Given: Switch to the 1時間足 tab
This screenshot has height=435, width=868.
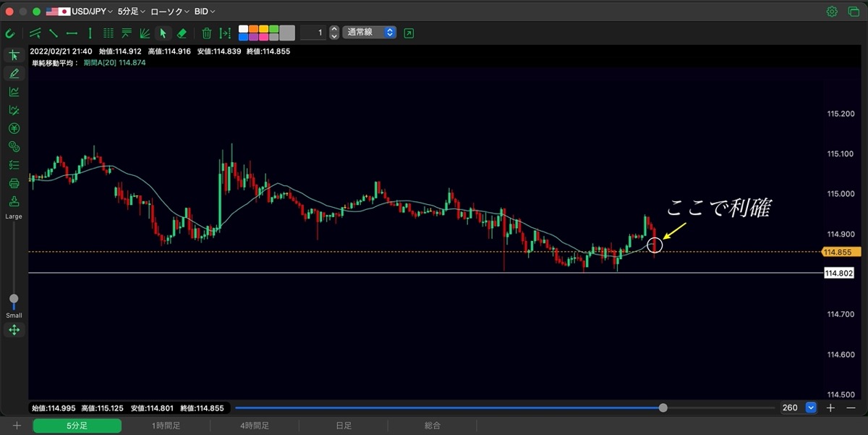Looking at the screenshot, I should 166,426.
